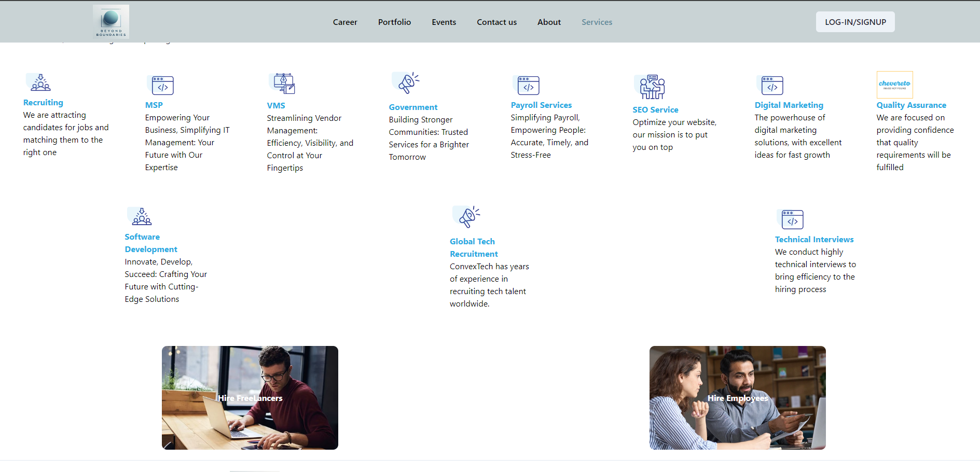Click the Digital Marketing code icon
980x472 pixels.
click(x=771, y=85)
